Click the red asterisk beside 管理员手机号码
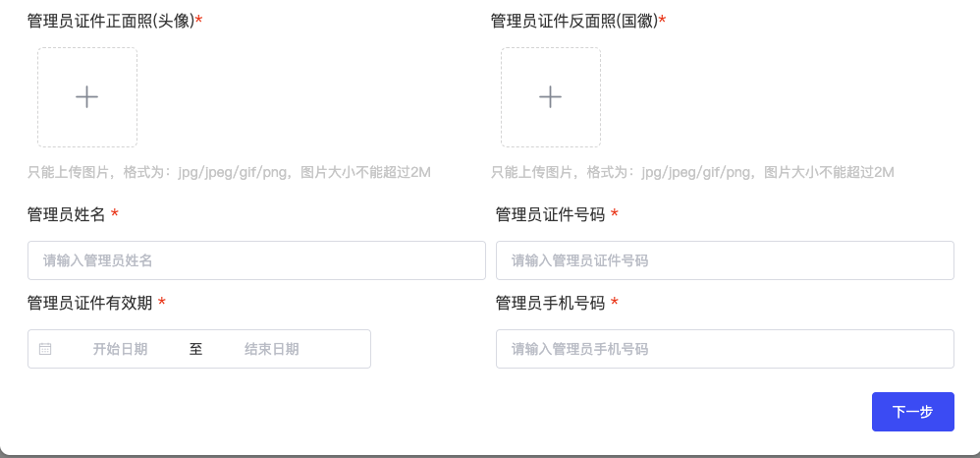 [x=615, y=303]
